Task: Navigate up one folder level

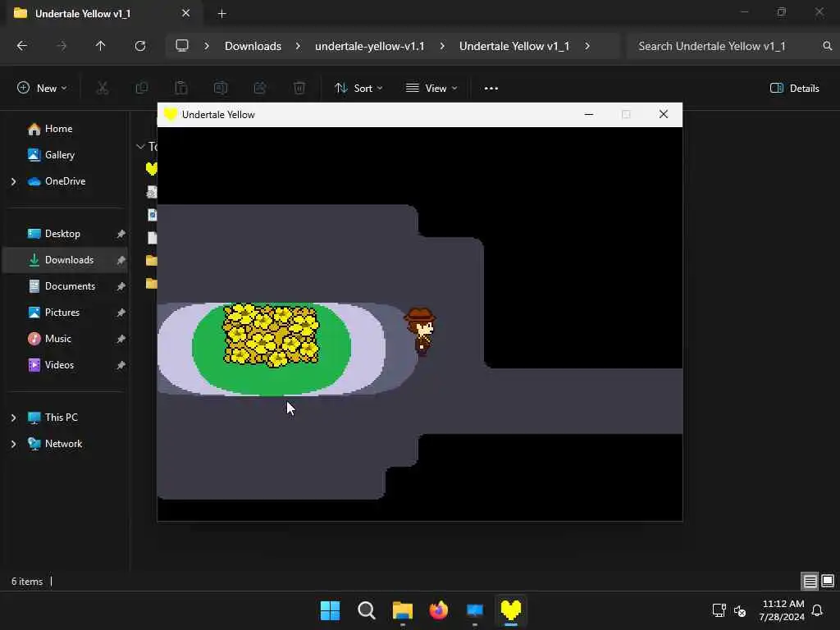Action: (100, 46)
